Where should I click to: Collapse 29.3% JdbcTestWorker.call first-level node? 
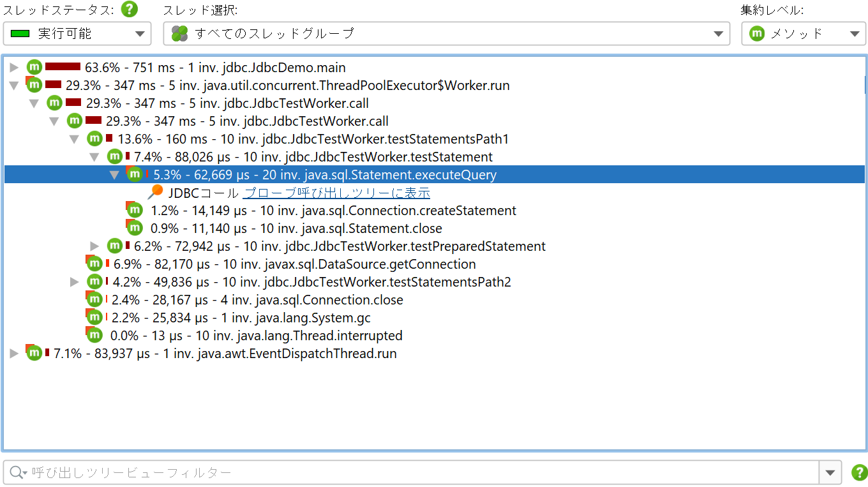coord(34,103)
